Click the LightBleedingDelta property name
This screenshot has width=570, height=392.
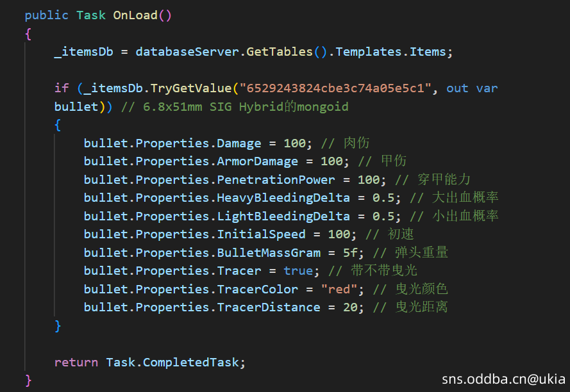(x=283, y=216)
